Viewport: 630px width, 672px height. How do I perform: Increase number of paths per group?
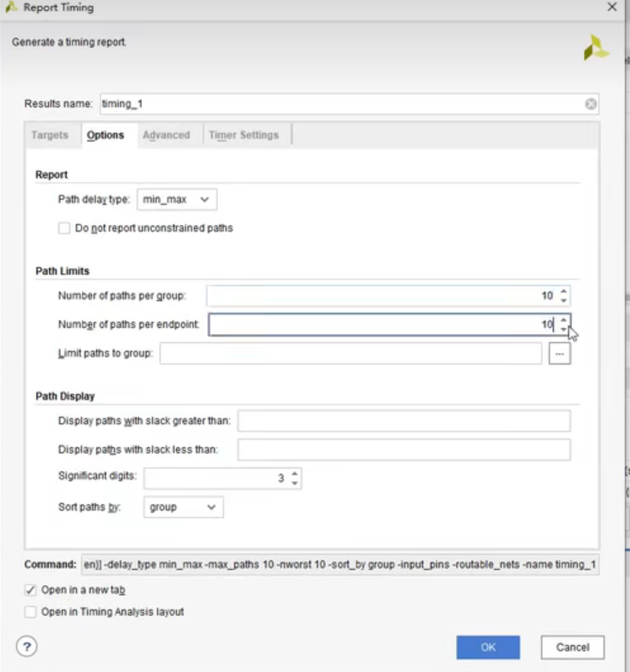click(x=564, y=292)
